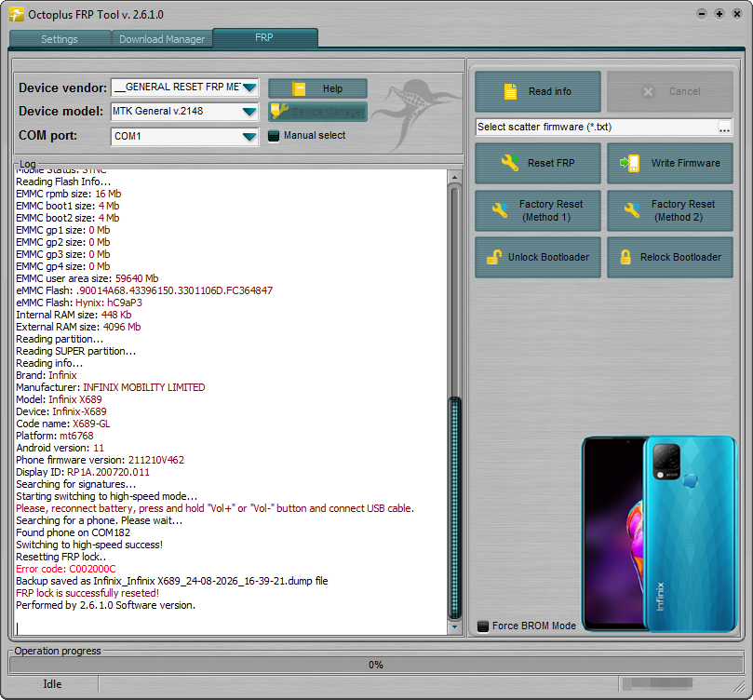Click the Factory Reset (Method 1) wrench icon
Viewport: 753px width, 700px height.
(x=500, y=210)
